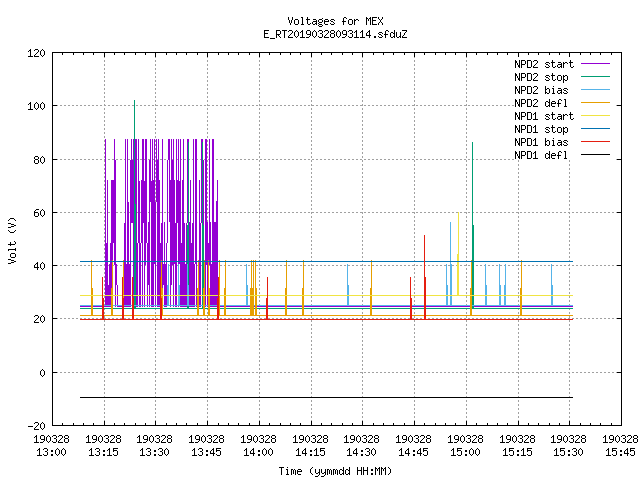Click the 'NPD1 bias' legend label
Image resolution: width=640 pixels, height=480 pixels.
tap(541, 142)
